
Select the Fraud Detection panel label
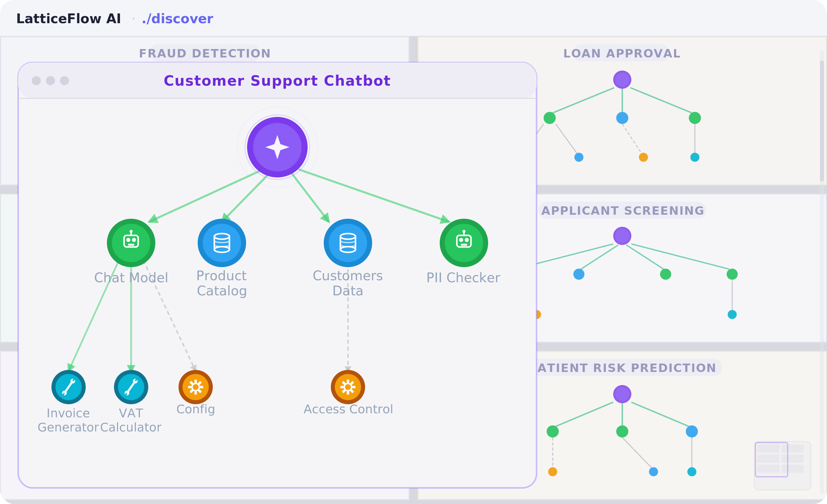205,53
